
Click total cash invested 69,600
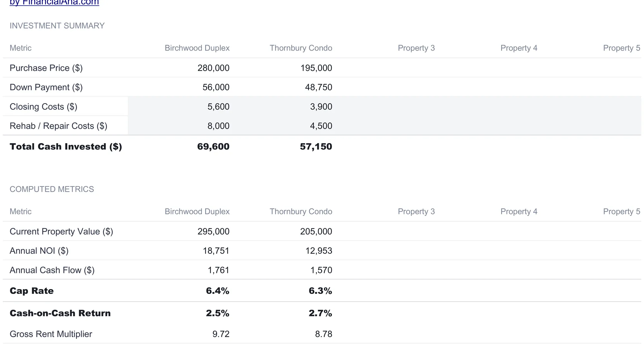[x=213, y=147]
